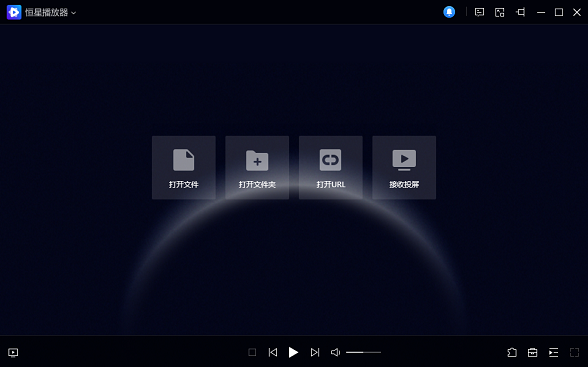Pin the player window on top
The width and height of the screenshot is (588, 367).
(x=520, y=12)
